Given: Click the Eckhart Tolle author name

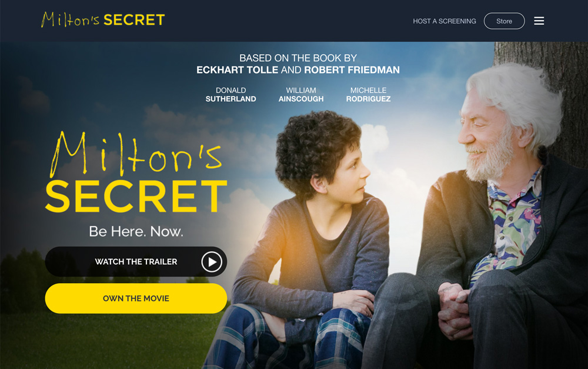Looking at the screenshot, I should click(x=237, y=70).
